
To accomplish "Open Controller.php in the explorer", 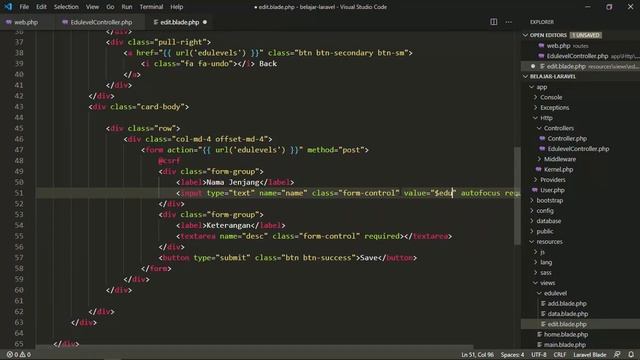I will click(x=567, y=138).
